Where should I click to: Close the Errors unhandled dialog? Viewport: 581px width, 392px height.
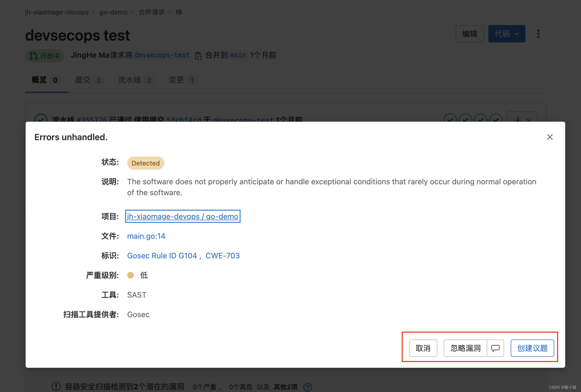(x=550, y=137)
